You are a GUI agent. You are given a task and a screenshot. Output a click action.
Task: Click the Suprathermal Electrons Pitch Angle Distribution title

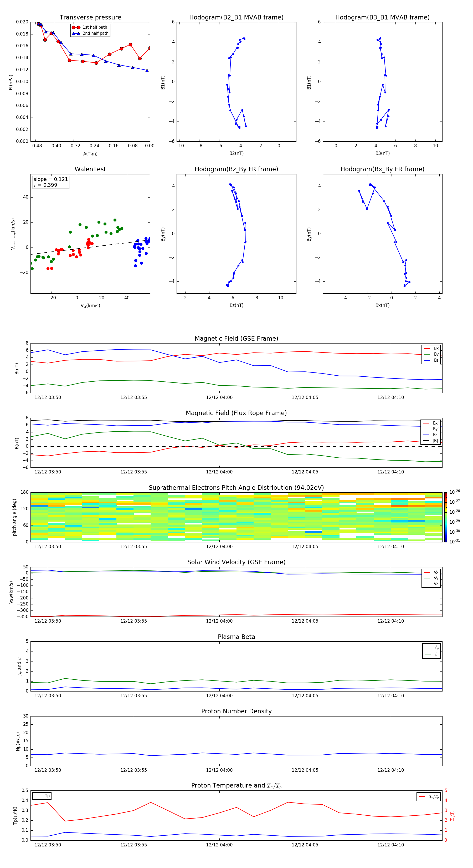236,488
